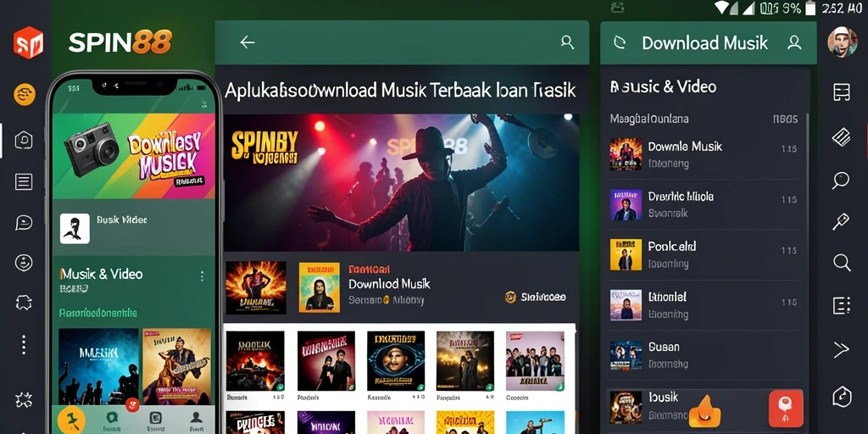Open the three-dot menu beside Musik & Video
This screenshot has height=434, width=868.
pyautogui.click(x=202, y=275)
